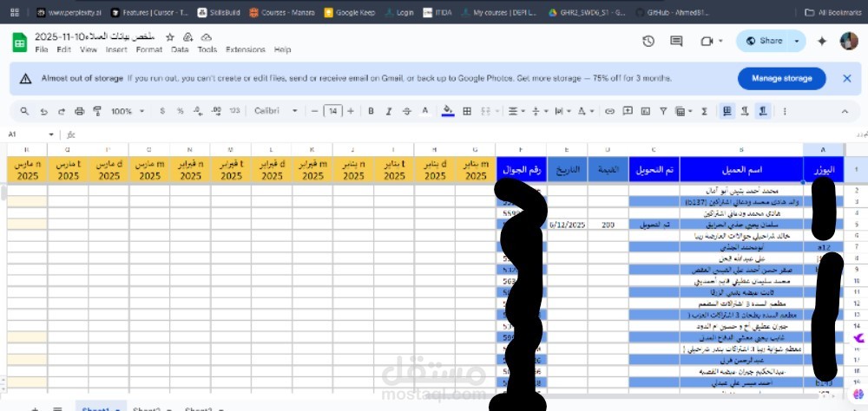Open the name box dropdown arrow
The image size is (868, 411).
(51, 134)
